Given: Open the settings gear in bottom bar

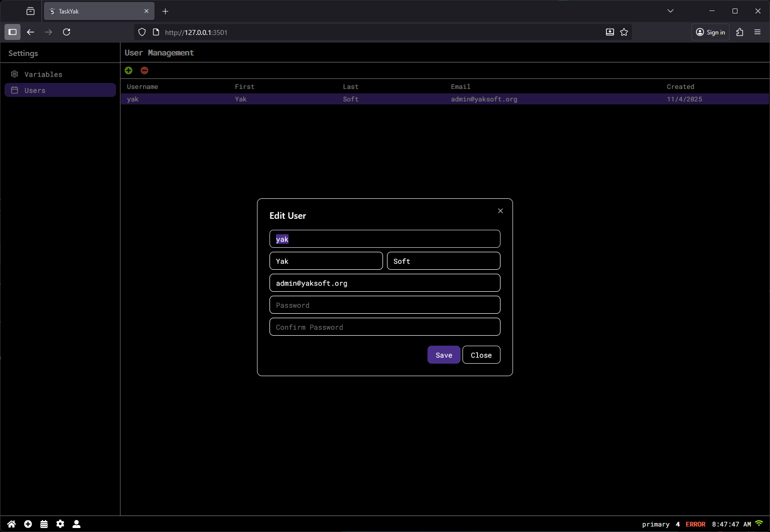Looking at the screenshot, I should click(x=60, y=524).
